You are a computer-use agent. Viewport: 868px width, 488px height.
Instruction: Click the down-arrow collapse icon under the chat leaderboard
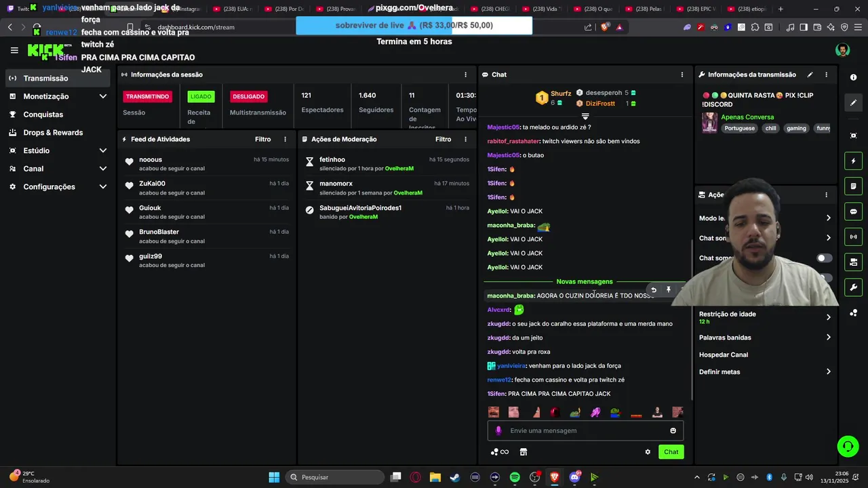(585, 117)
